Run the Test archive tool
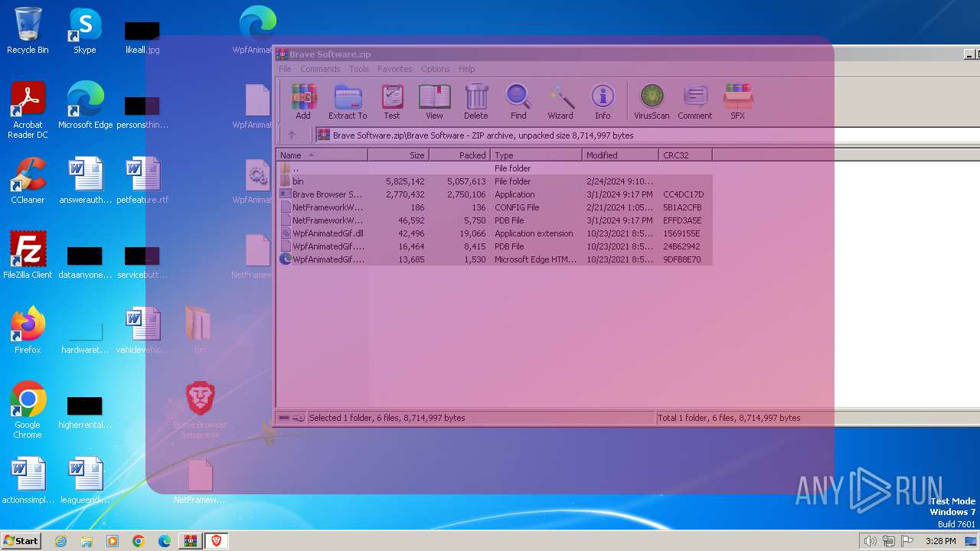 (392, 102)
